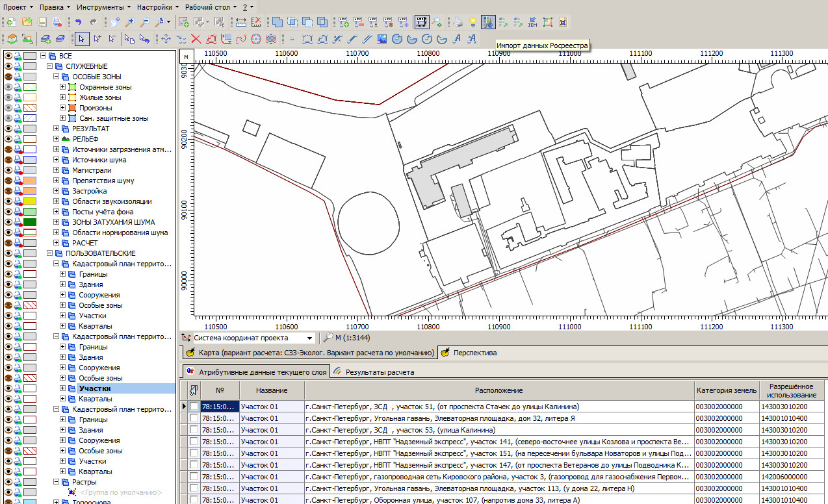Switch to the Результаты расчета tab
The image size is (828, 504).
coord(380,372)
